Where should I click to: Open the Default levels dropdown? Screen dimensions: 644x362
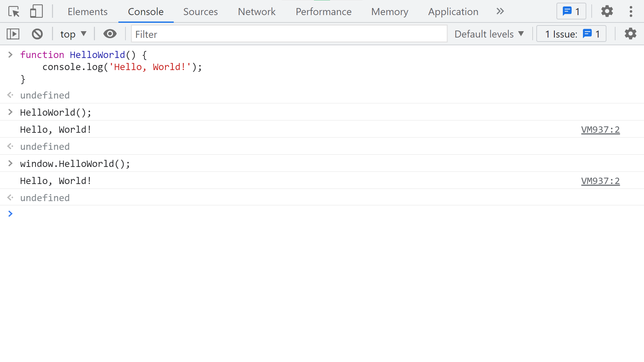489,34
